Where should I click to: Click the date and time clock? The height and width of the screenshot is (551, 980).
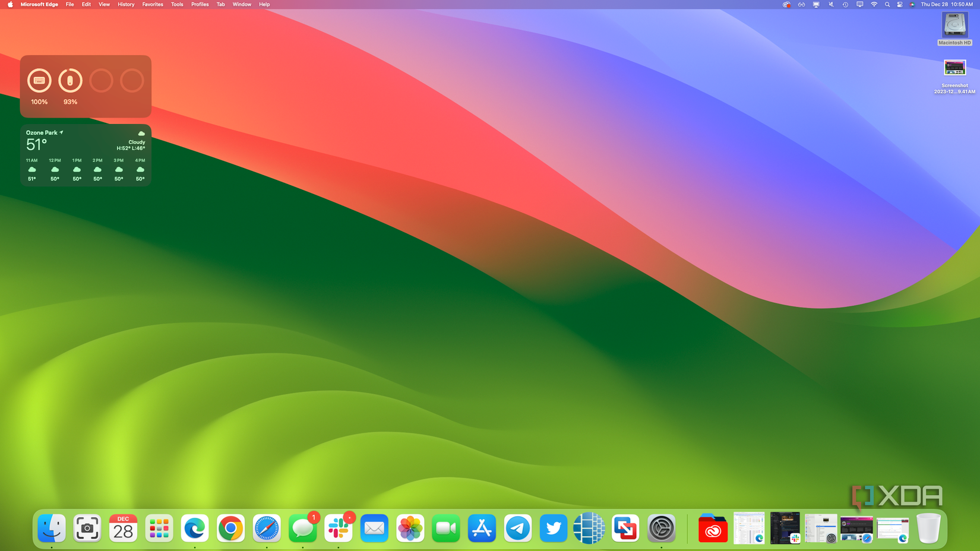(947, 5)
